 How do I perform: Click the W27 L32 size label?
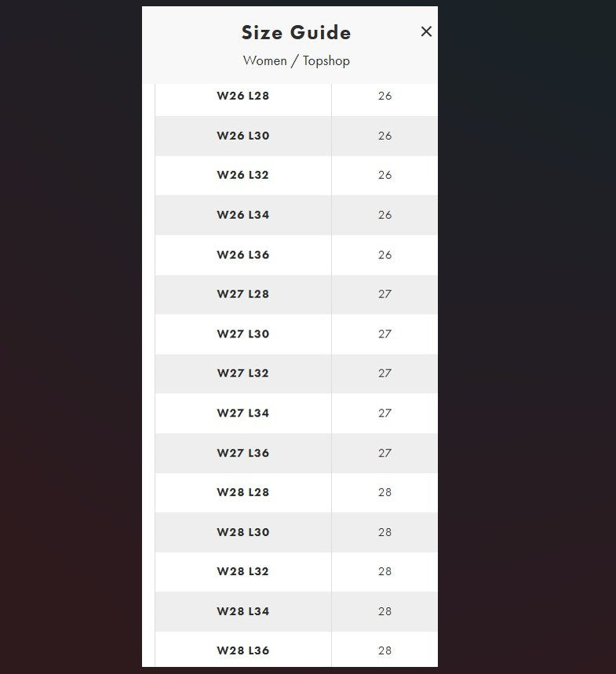[x=243, y=373]
